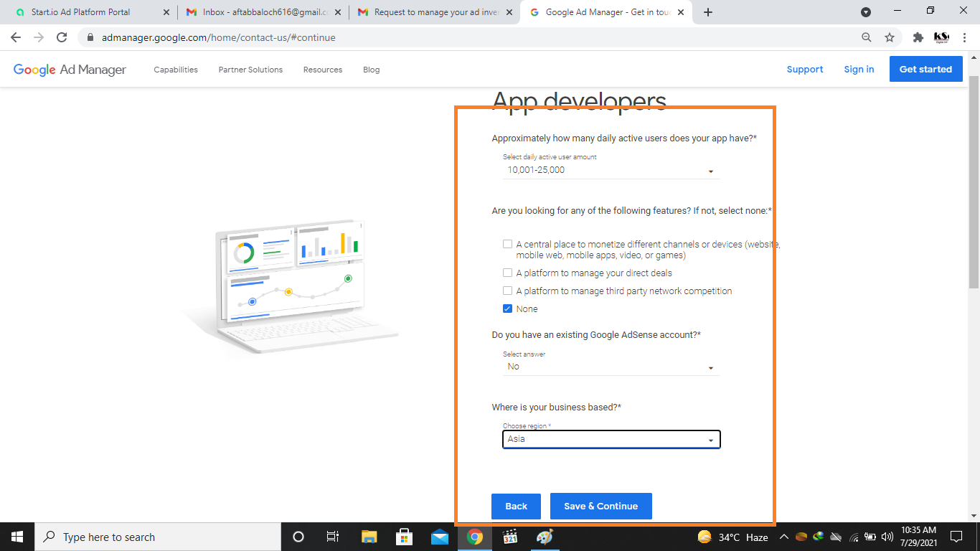980x551 pixels.
Task: Open the taskbar clock and date
Action: [918, 537]
